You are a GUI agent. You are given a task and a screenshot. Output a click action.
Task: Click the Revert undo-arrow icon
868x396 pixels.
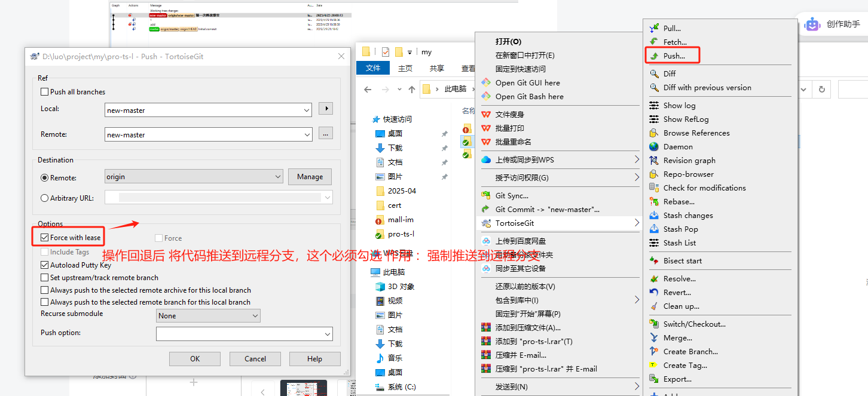(654, 292)
